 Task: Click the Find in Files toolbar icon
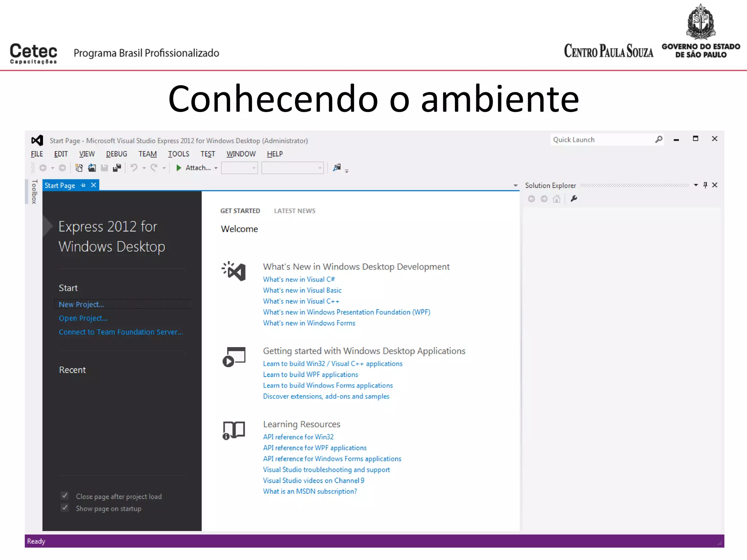[337, 168]
